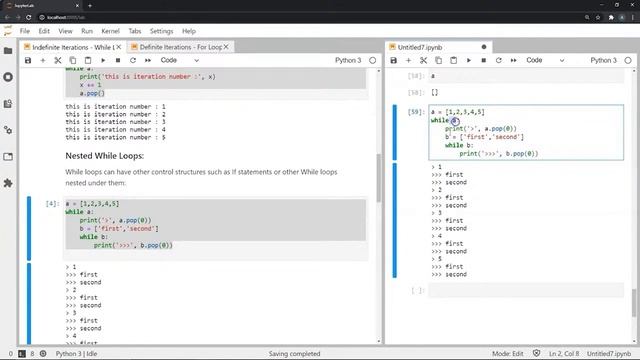
Task: Collapse cell [59] output via blue bar
Action: click(x=395, y=220)
